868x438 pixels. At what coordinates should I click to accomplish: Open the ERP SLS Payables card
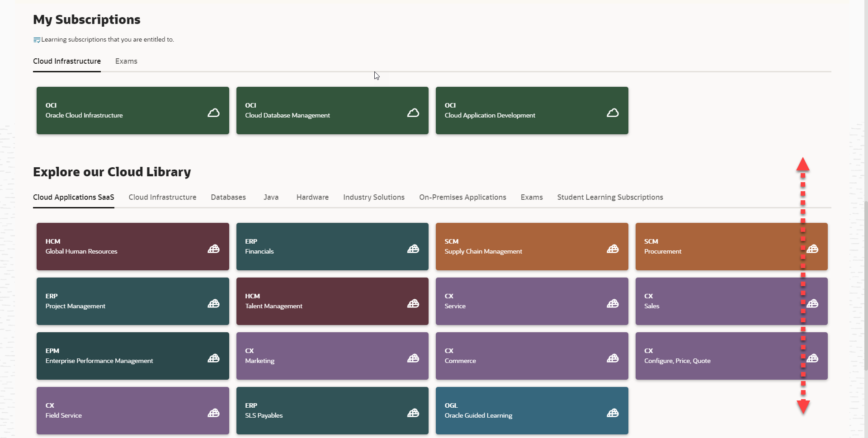click(332, 410)
